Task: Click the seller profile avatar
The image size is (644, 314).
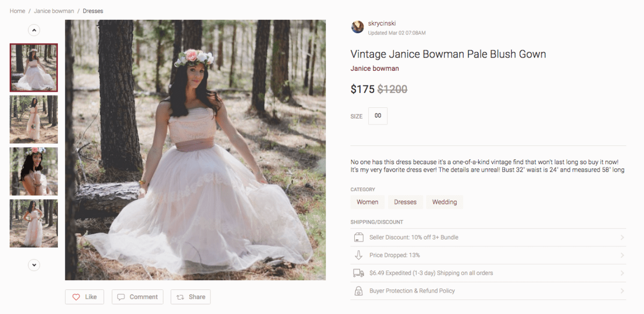Action: [357, 27]
